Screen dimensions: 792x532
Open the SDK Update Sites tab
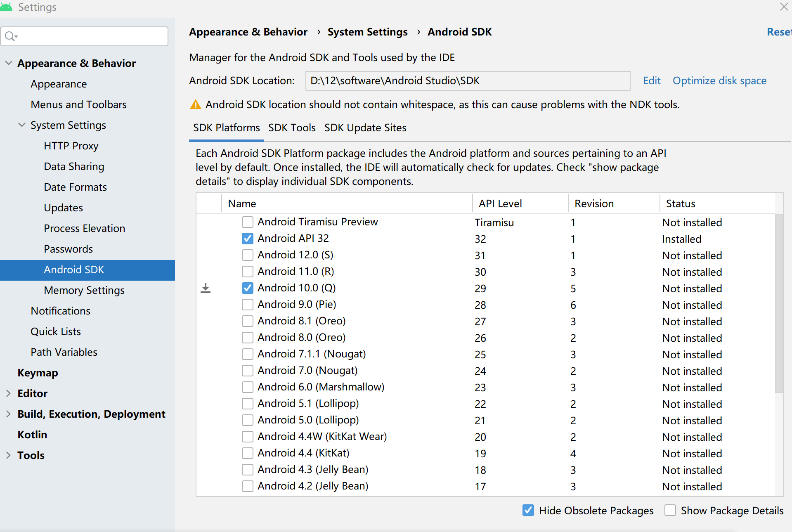[365, 128]
